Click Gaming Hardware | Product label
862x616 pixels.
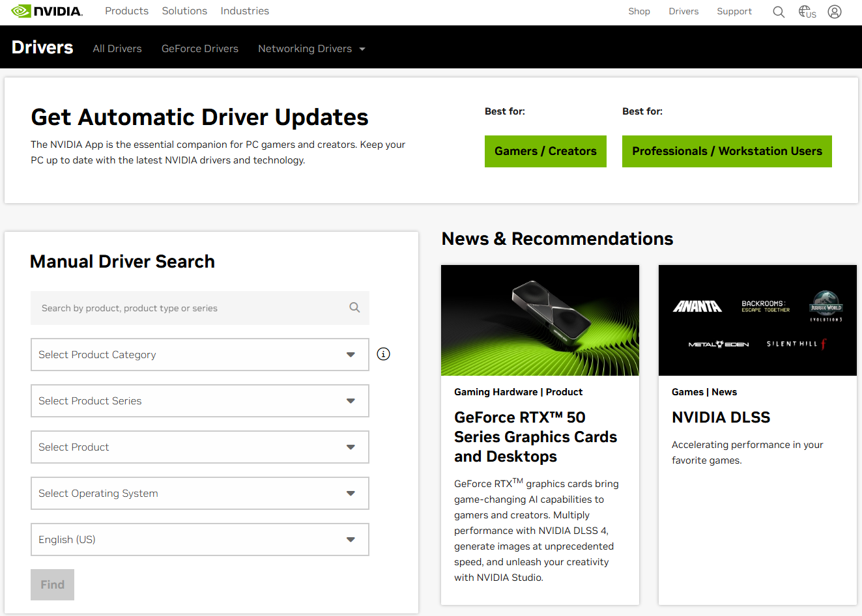519,392
